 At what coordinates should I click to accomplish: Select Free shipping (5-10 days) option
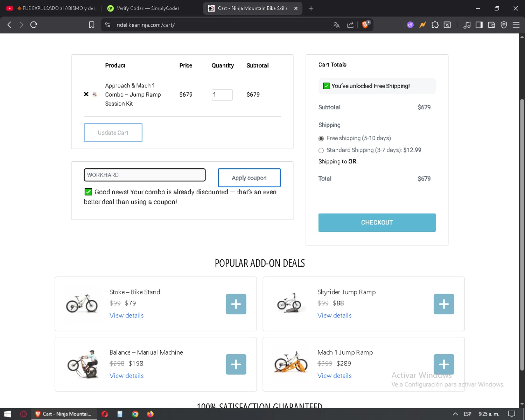tap(321, 139)
